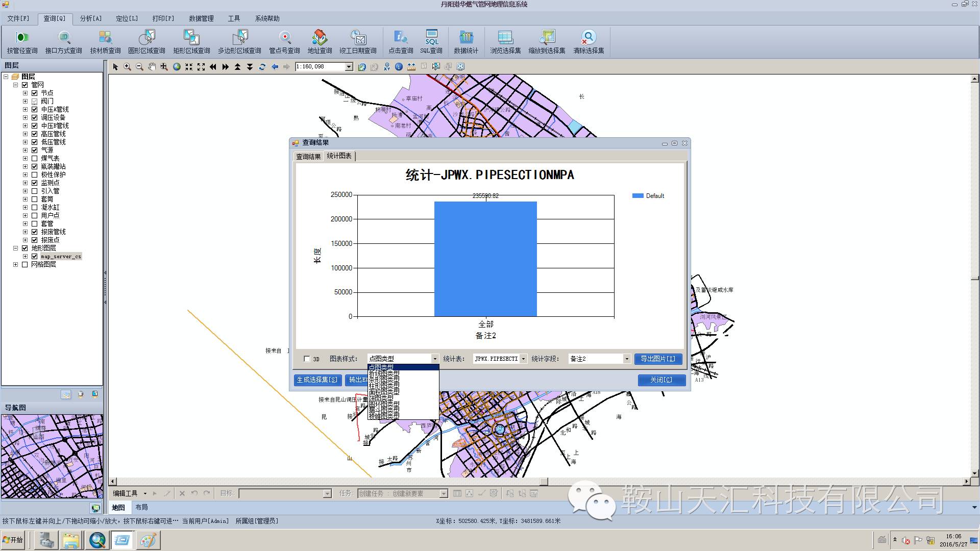Open the 统计字段 备注2 dropdown
The image size is (980, 551).
[627, 359]
